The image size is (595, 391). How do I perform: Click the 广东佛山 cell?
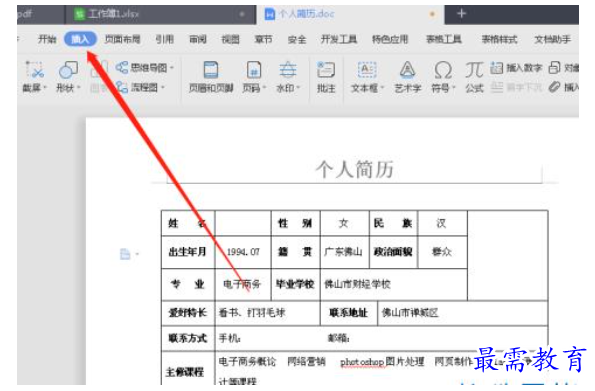pyautogui.click(x=345, y=252)
